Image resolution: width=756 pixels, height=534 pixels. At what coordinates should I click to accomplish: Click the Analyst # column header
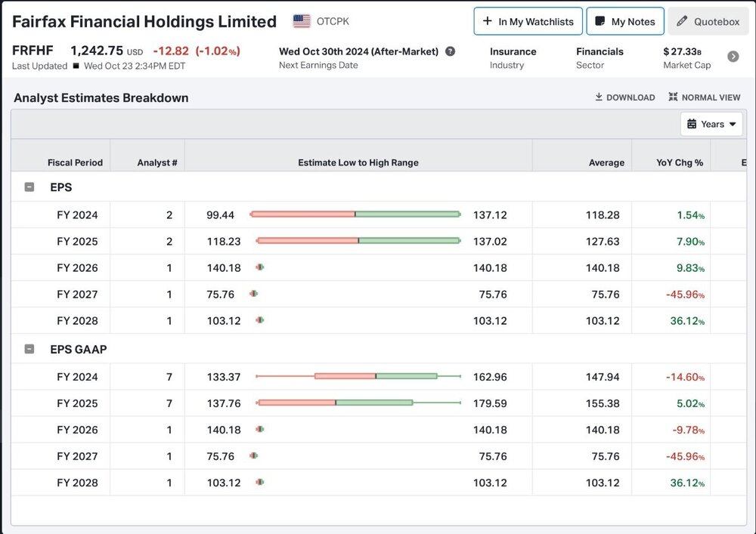point(156,162)
